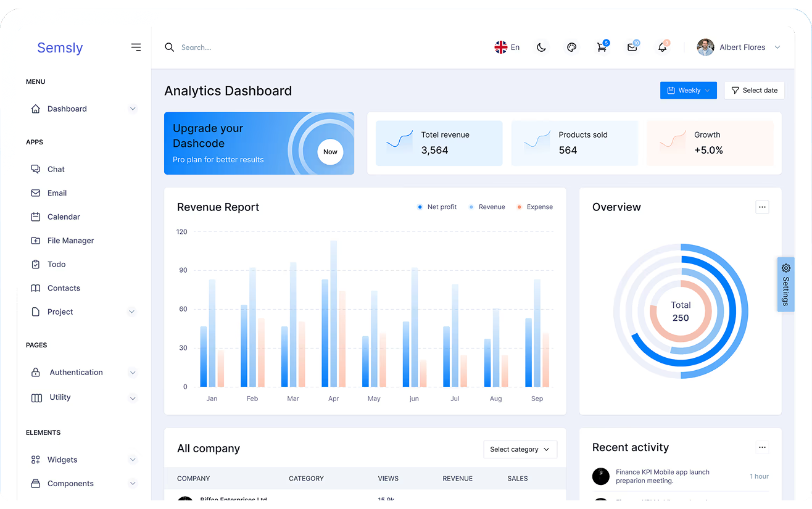Toggle dark mode with the moon icon
Image resolution: width=812 pixels, height=509 pixels.
click(x=541, y=47)
